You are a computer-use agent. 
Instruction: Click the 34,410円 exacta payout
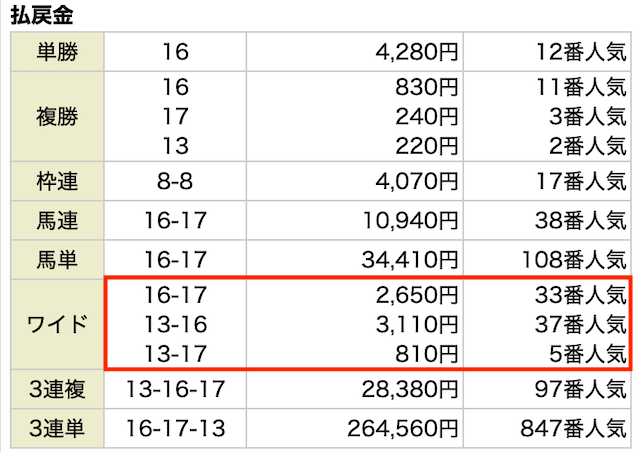pos(410,260)
